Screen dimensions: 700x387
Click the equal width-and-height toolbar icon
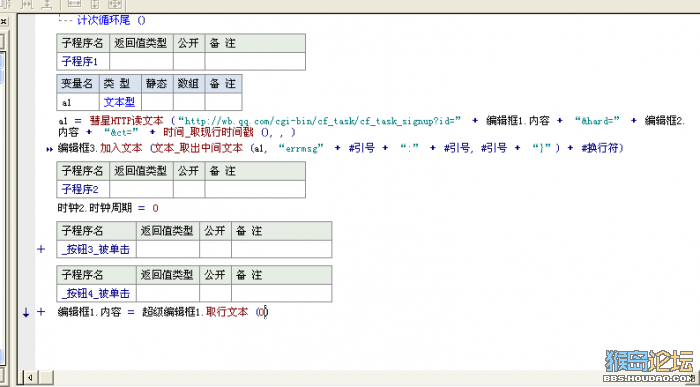[x=114, y=4]
